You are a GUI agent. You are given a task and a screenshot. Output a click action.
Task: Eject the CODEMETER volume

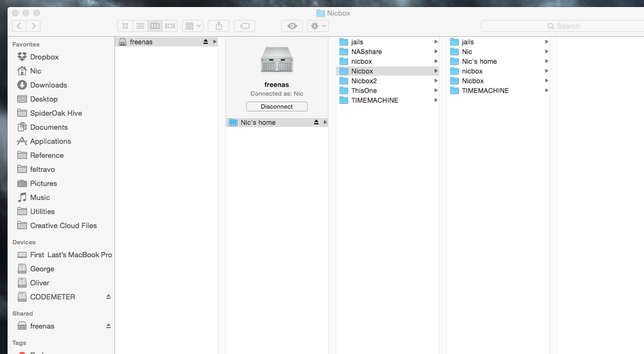coord(109,296)
